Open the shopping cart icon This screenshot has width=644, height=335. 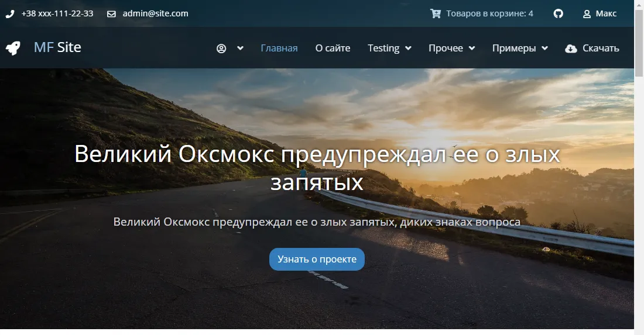click(x=436, y=13)
